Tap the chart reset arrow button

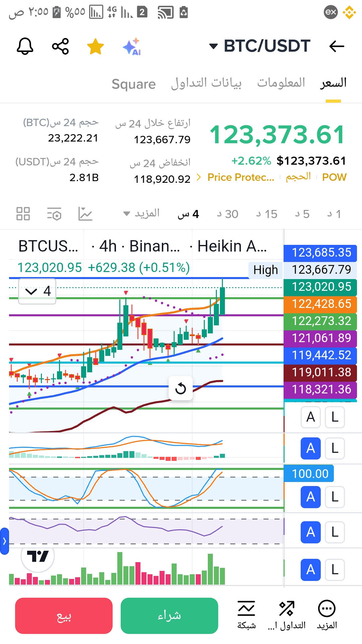point(181,388)
